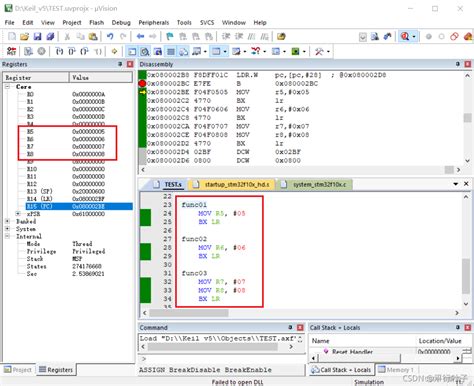Collapse the Internal registers group
The height and width of the screenshot is (386, 474).
click(7, 236)
